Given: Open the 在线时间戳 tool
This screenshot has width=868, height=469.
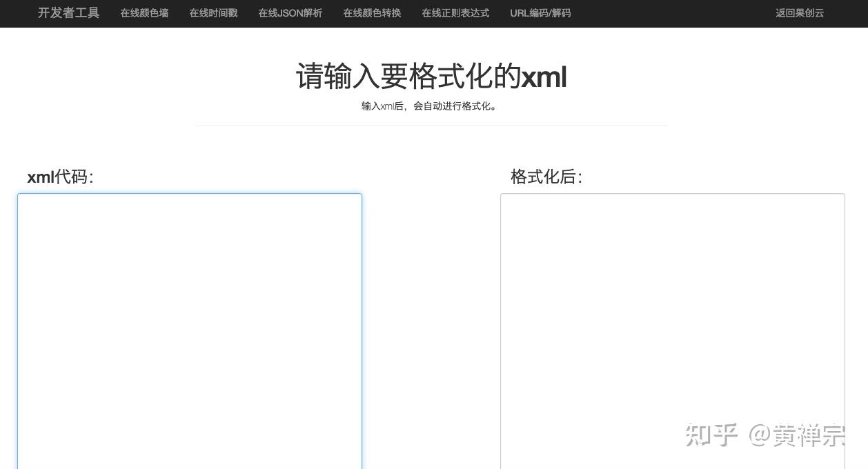Looking at the screenshot, I should coord(213,13).
